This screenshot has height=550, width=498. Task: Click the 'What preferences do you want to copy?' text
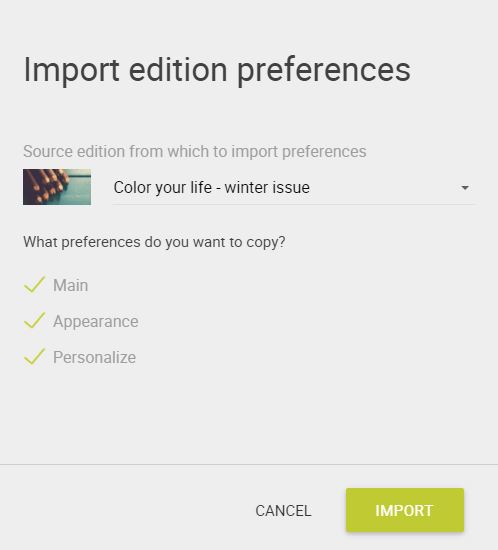[154, 242]
